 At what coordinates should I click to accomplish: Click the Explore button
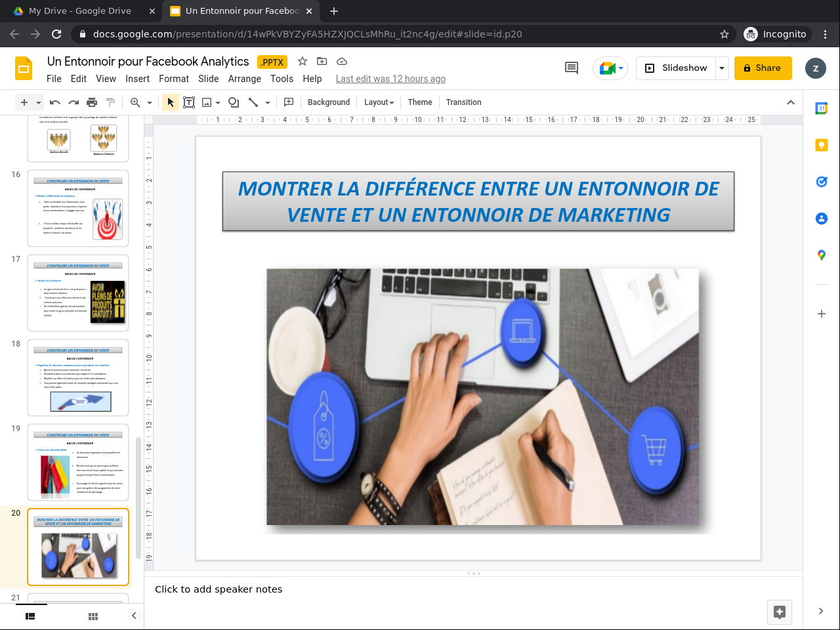tap(780, 612)
